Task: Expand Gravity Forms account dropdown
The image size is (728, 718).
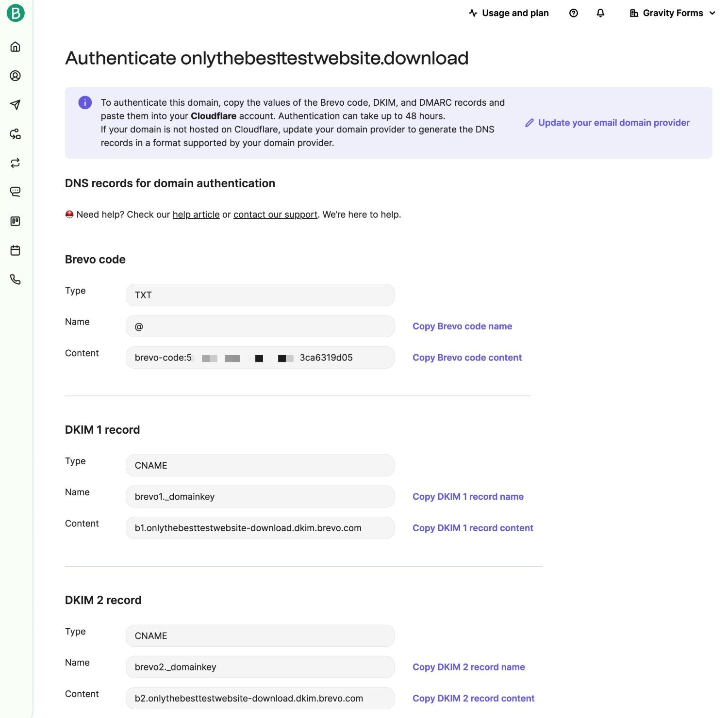Action: pos(673,13)
